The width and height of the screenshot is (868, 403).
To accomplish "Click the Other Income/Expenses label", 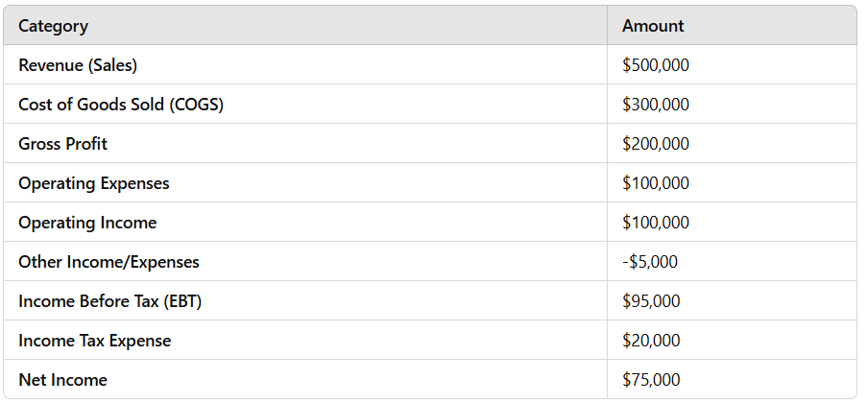I will point(108,262).
